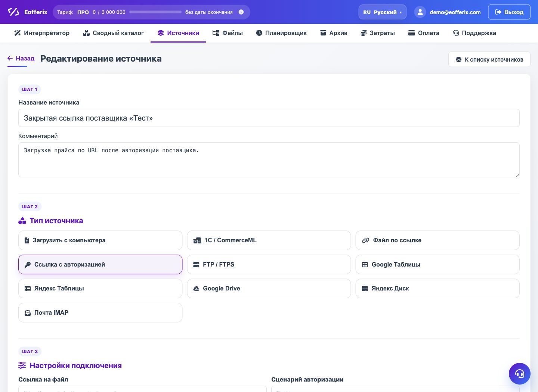Open the Источники tab
The height and width of the screenshot is (392, 538).
tap(178, 33)
